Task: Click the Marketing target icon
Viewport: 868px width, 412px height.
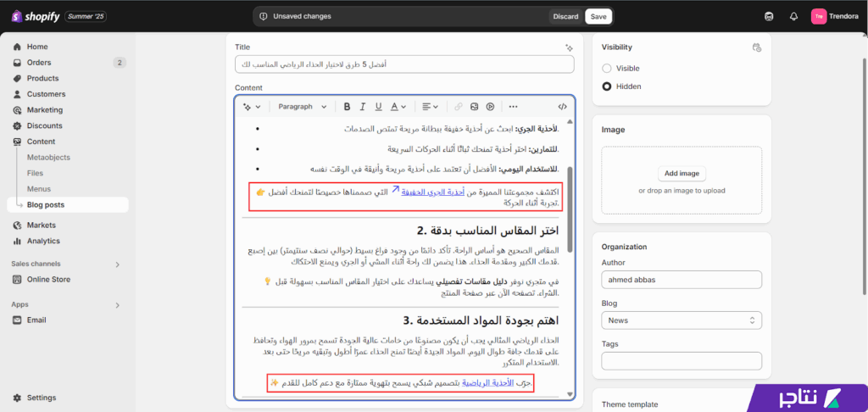Action: [x=17, y=109]
